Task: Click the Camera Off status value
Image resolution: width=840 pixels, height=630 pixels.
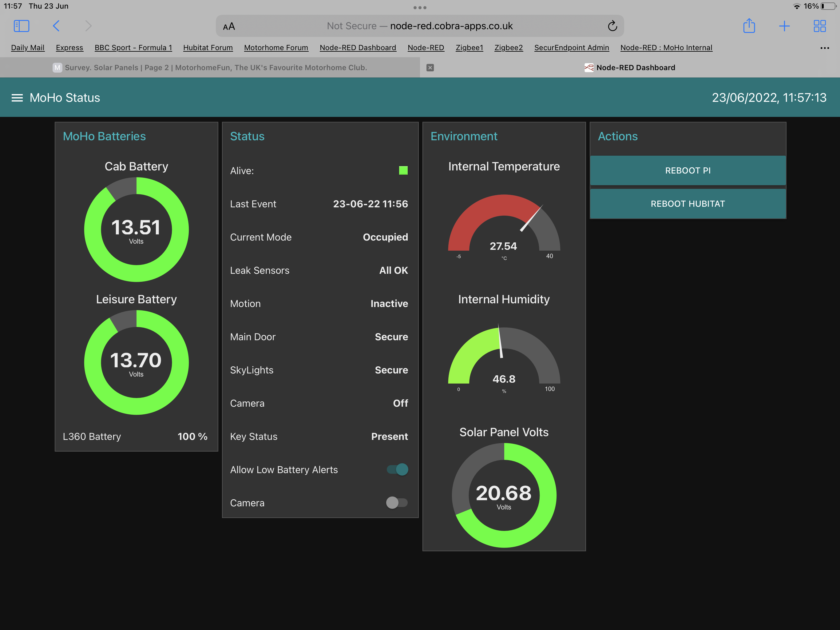Action: 401,403
